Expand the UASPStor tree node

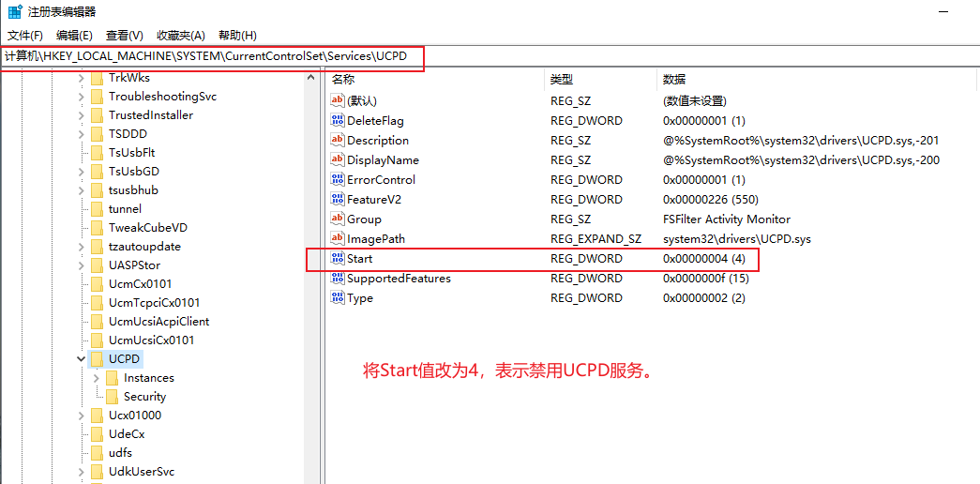pos(82,265)
